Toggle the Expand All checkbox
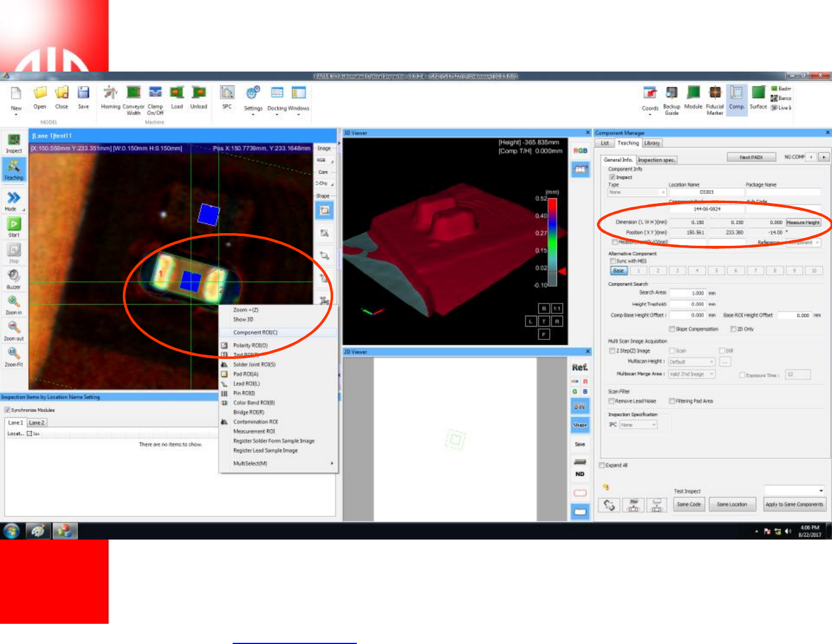Viewport: 832px width, 644px height. 602,465
